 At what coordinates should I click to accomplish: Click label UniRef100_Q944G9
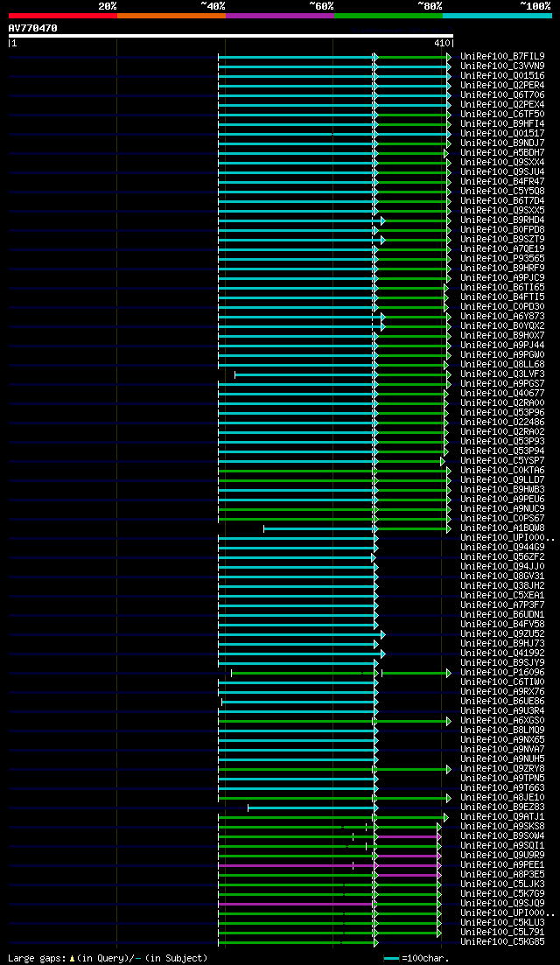(502, 547)
